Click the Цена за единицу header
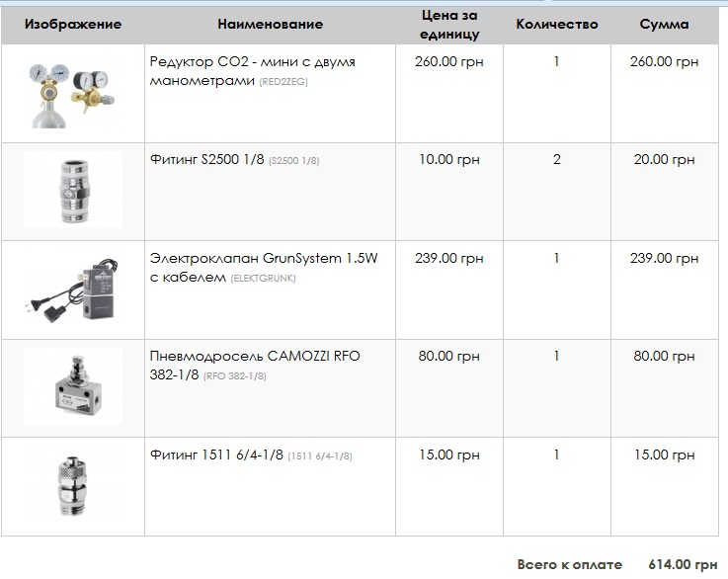Viewport: 728px width, 579px height. [449, 25]
